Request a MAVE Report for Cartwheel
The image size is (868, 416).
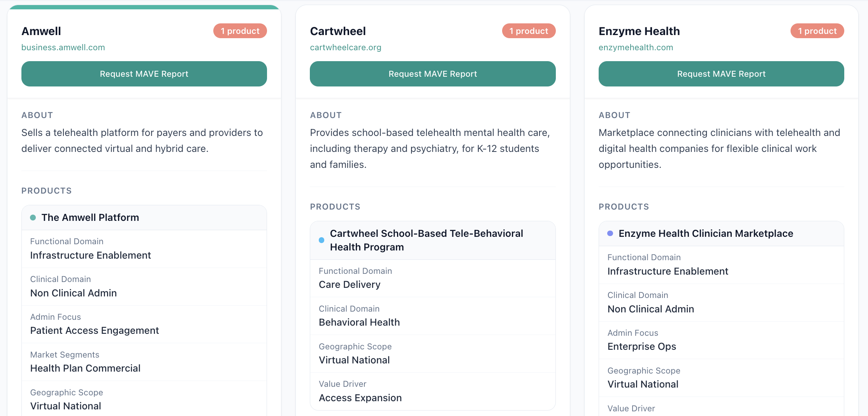point(432,74)
